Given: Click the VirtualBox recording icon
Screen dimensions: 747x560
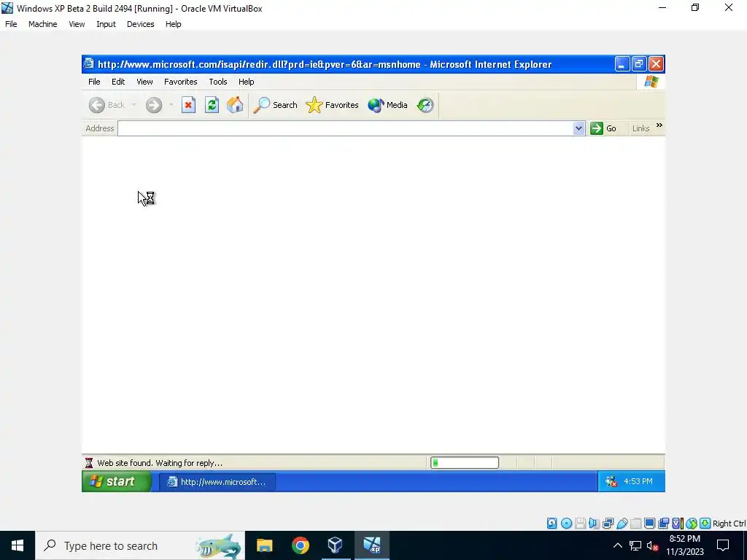Looking at the screenshot, I should point(663,524).
